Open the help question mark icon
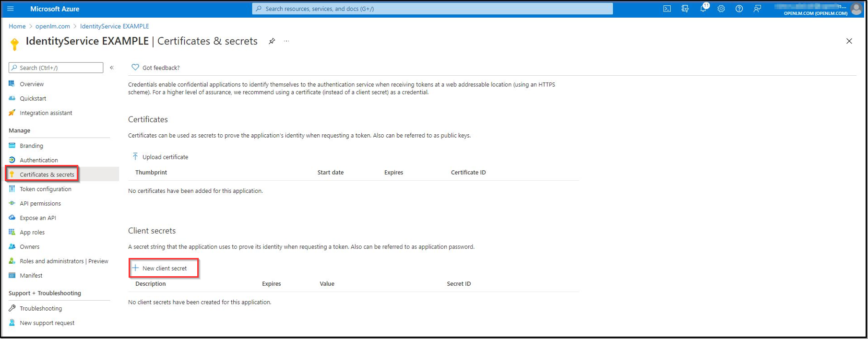 click(739, 9)
